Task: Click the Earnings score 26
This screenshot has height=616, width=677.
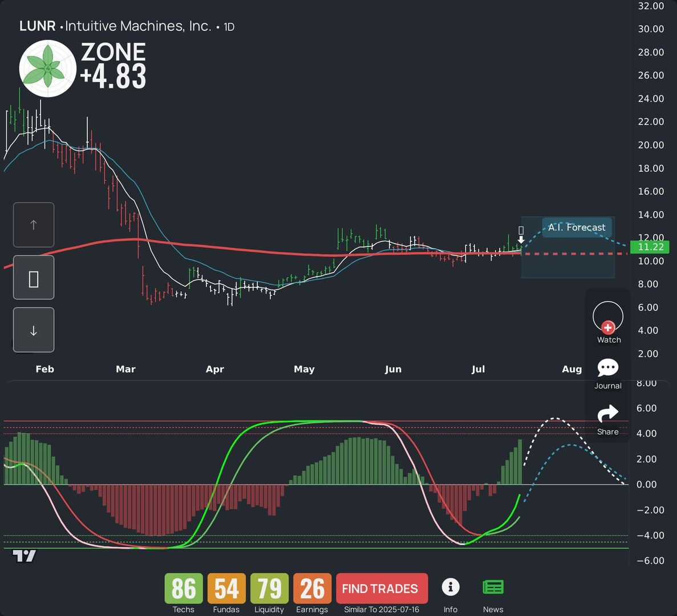Action: click(312, 589)
